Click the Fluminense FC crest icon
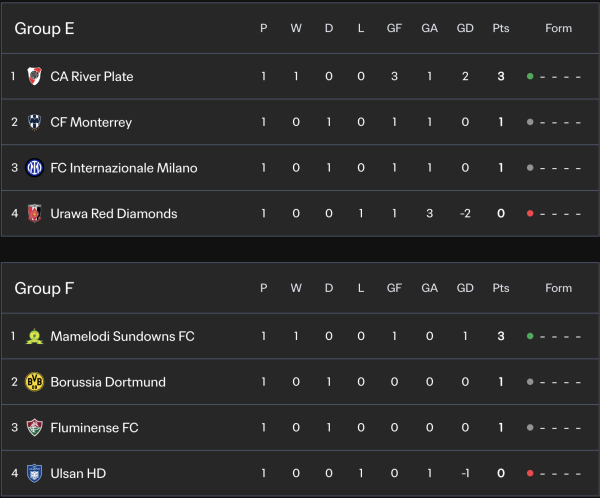Screen dimensions: 600x498 [x=35, y=428]
